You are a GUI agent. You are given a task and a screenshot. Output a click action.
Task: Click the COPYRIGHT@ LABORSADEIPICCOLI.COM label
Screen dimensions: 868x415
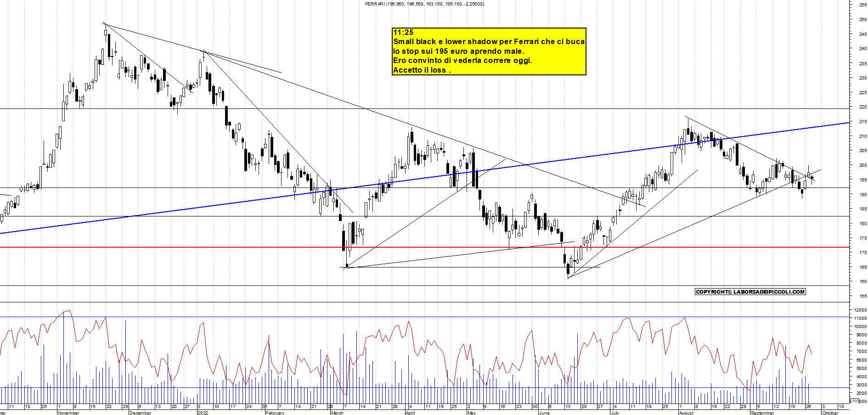point(750,292)
